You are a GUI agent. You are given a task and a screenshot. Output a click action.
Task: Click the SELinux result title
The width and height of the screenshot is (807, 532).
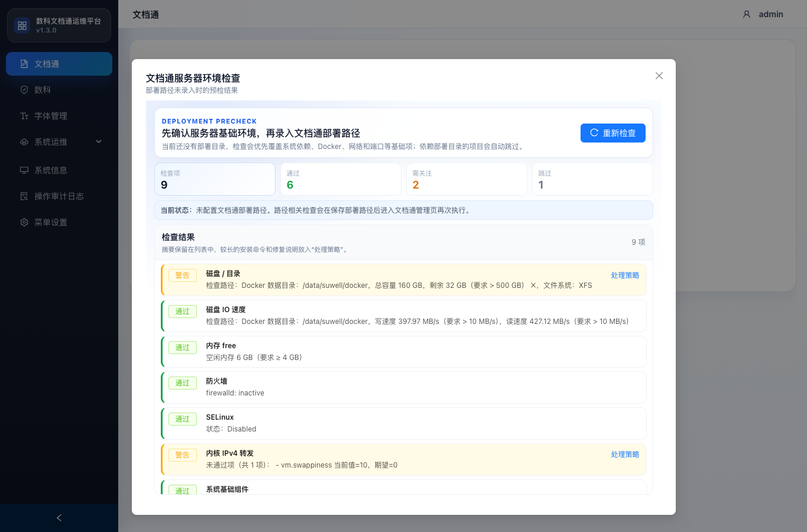tap(220, 417)
